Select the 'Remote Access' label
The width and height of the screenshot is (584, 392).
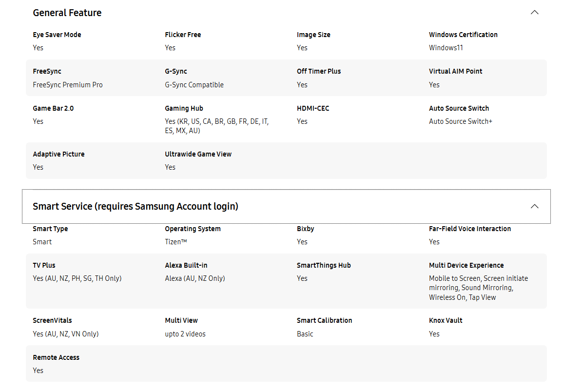[x=56, y=357]
